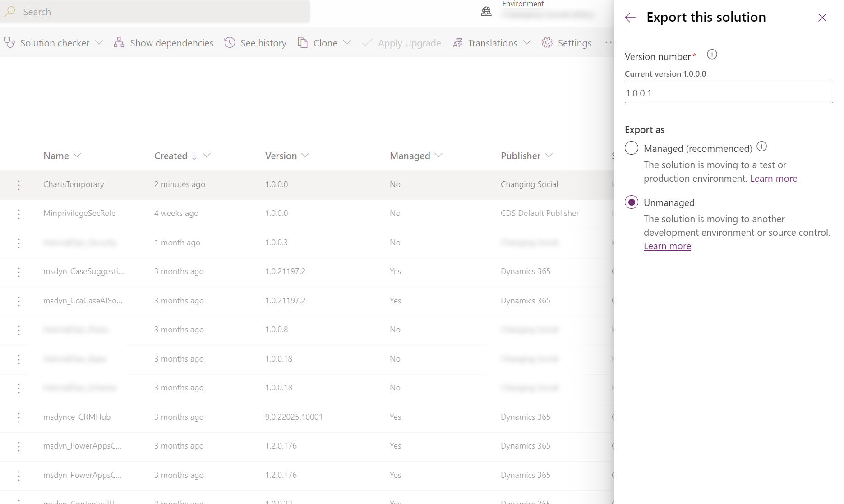The width and height of the screenshot is (844, 504).
Task: Open the Publisher column filter dropdown
Action: pyautogui.click(x=550, y=156)
